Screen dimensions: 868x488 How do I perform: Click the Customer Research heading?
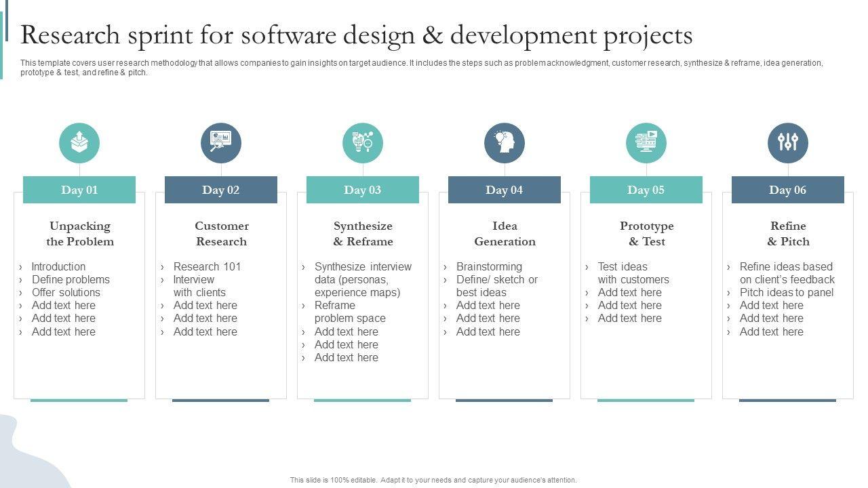222,234
